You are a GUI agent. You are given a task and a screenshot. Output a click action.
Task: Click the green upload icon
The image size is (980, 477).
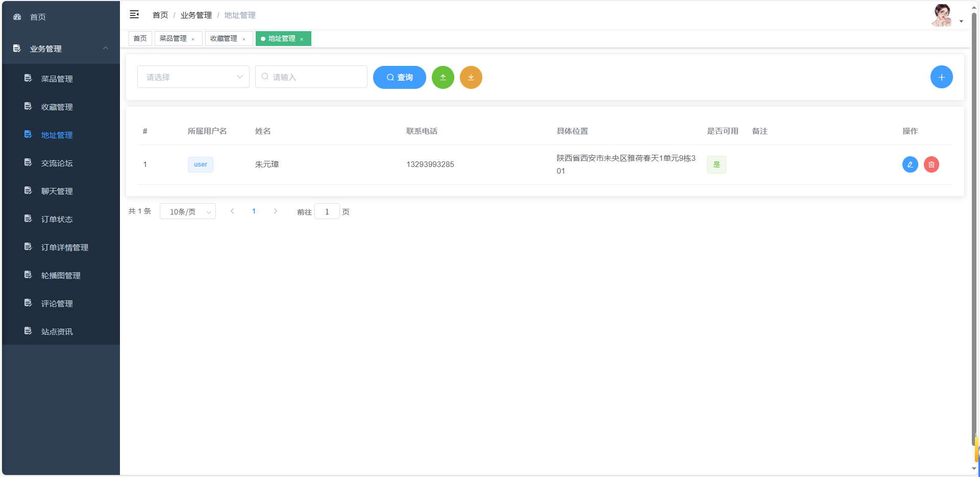443,77
